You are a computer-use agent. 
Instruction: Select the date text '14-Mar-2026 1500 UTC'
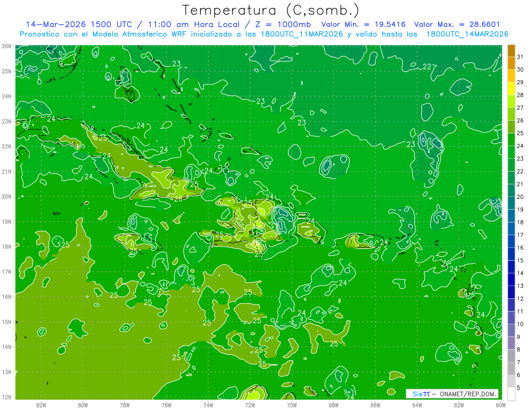click(78, 24)
